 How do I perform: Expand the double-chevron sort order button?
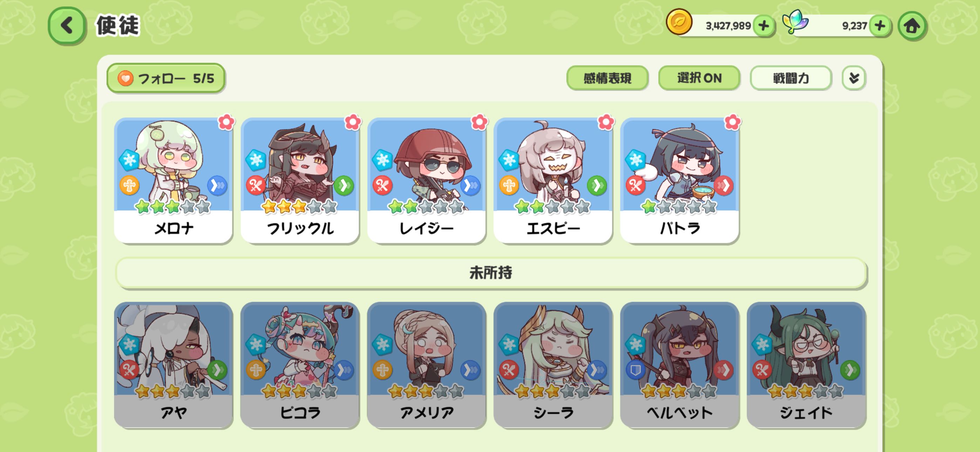coord(854,78)
